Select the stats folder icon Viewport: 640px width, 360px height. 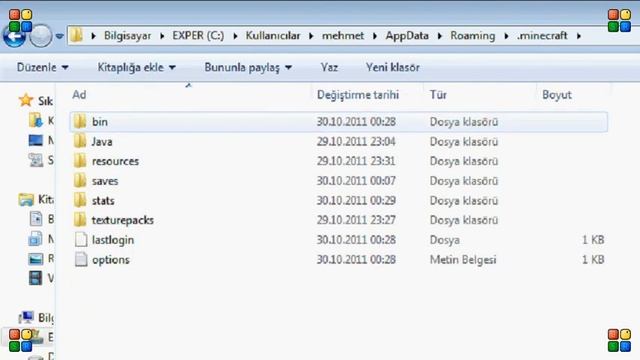click(80, 200)
